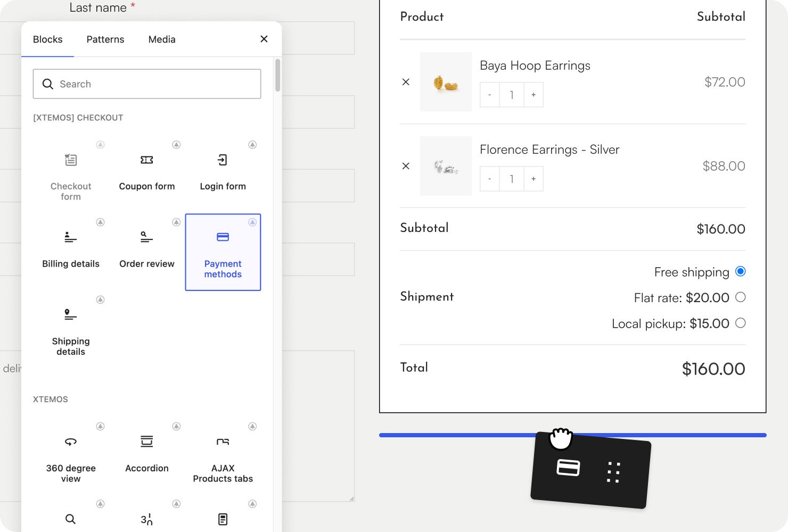The image size is (788, 532).
Task: Click the document block icon at bottom right of list
Action: [x=223, y=519]
